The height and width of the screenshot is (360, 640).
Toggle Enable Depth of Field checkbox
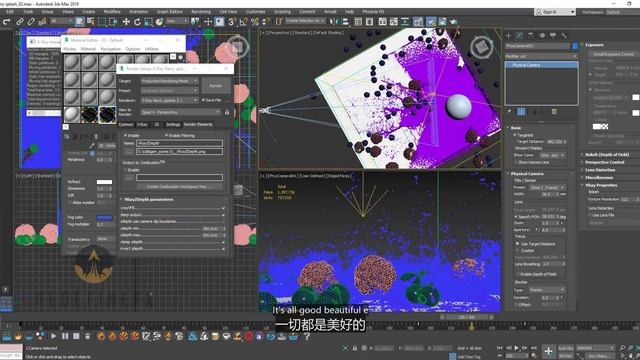[517, 274]
